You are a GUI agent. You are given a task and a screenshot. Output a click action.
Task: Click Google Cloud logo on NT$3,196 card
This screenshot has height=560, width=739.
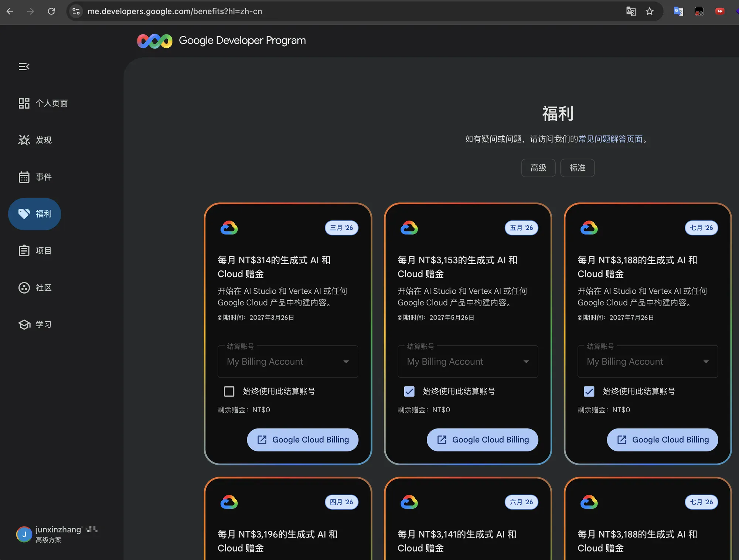[x=229, y=502]
